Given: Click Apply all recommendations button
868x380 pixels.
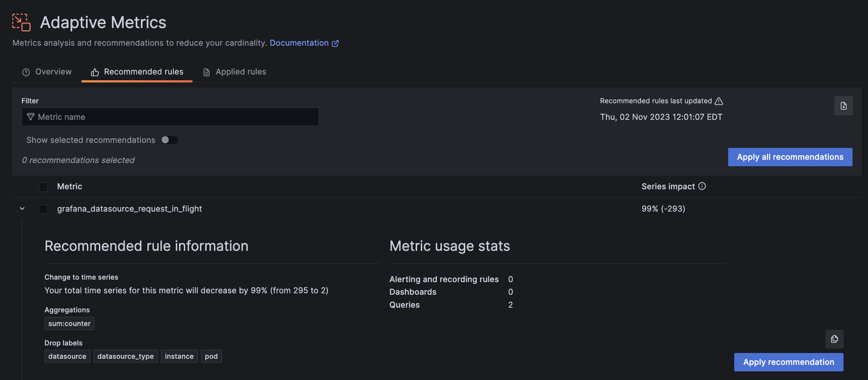Looking at the screenshot, I should point(790,157).
